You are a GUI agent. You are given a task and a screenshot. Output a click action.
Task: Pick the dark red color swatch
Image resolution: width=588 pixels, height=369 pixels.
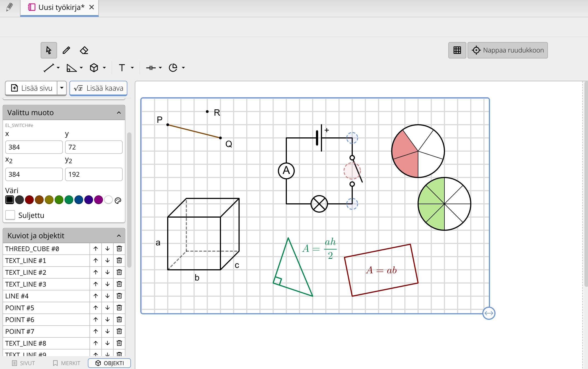[29, 200]
